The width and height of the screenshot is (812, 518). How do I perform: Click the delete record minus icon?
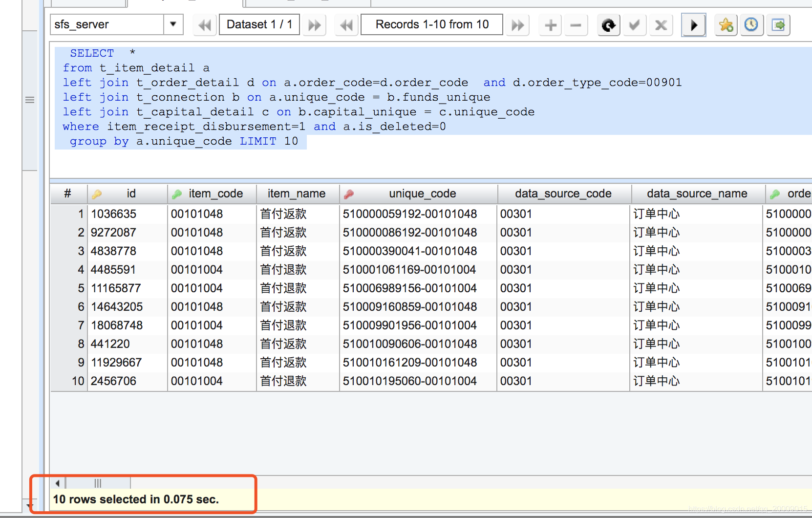576,25
